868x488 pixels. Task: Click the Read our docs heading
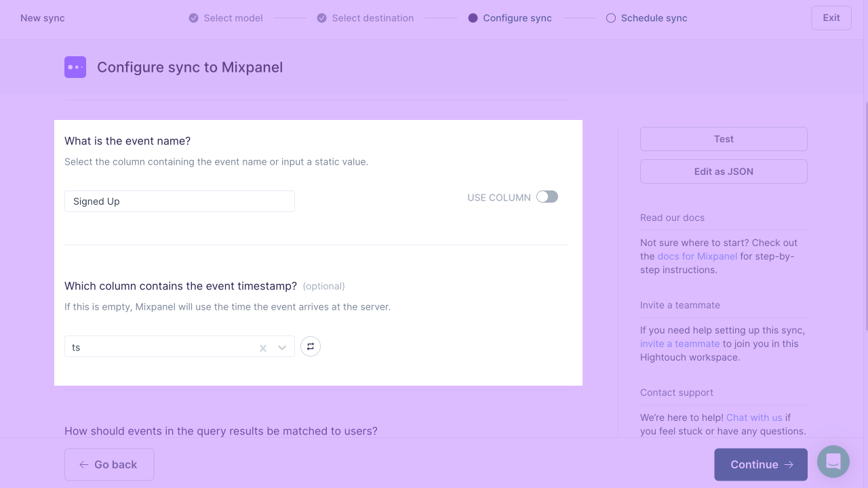[x=672, y=218]
